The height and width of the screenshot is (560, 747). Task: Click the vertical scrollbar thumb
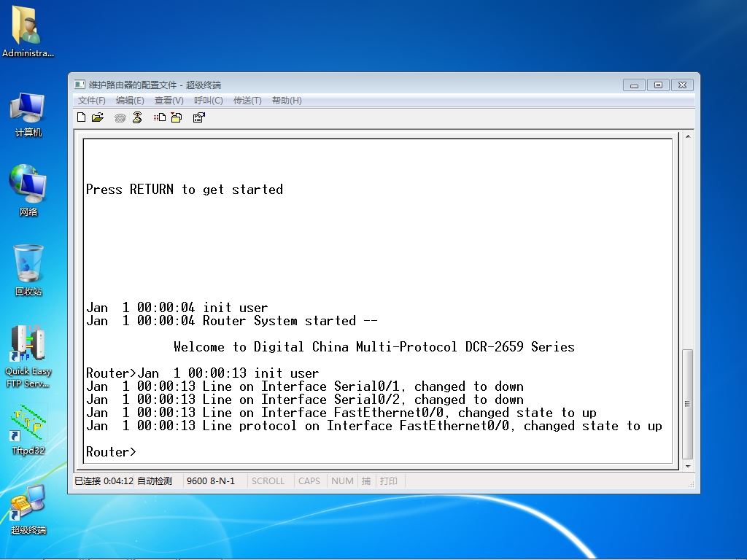coord(687,404)
